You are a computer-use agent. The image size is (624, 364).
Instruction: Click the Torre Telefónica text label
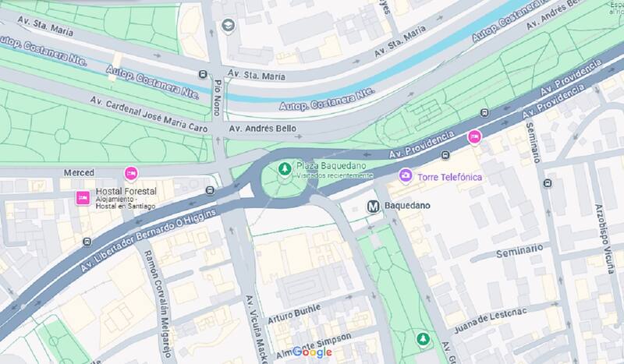(450, 177)
